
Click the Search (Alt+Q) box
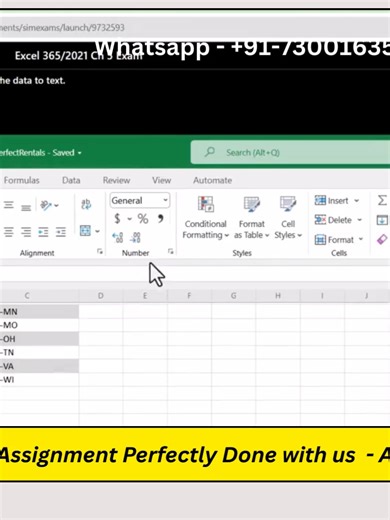pyautogui.click(x=290, y=152)
